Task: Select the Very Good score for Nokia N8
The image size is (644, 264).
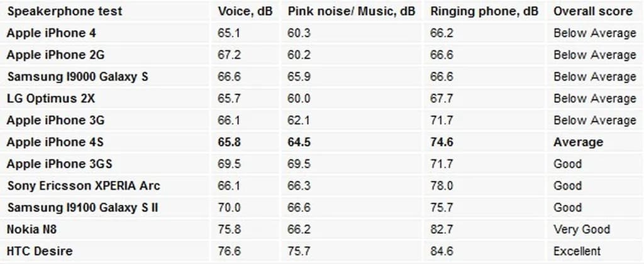Action: (x=582, y=229)
